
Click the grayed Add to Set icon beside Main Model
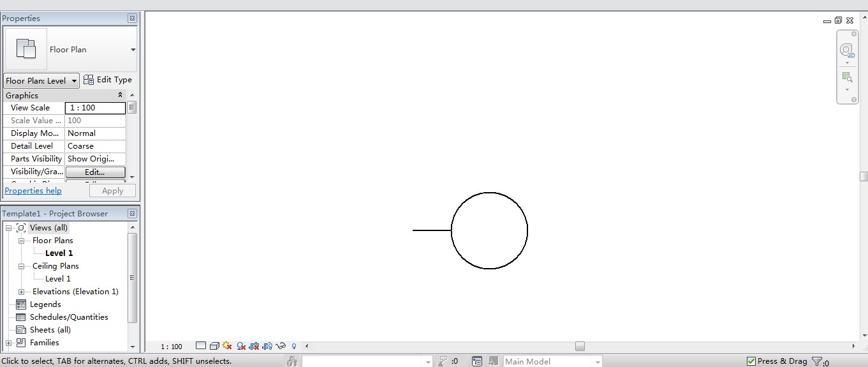[493, 361]
